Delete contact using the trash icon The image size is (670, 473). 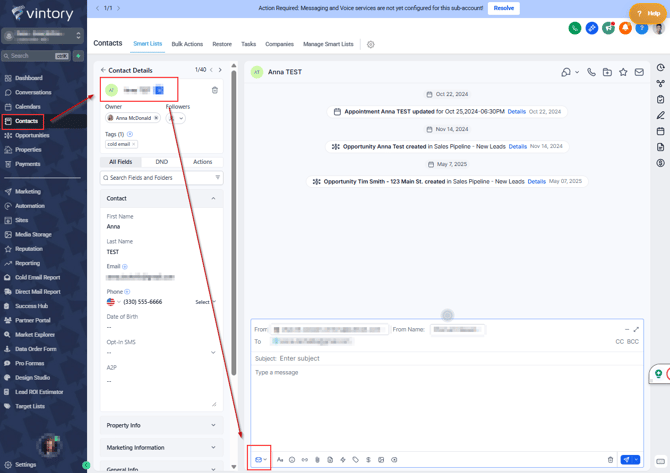coord(214,90)
